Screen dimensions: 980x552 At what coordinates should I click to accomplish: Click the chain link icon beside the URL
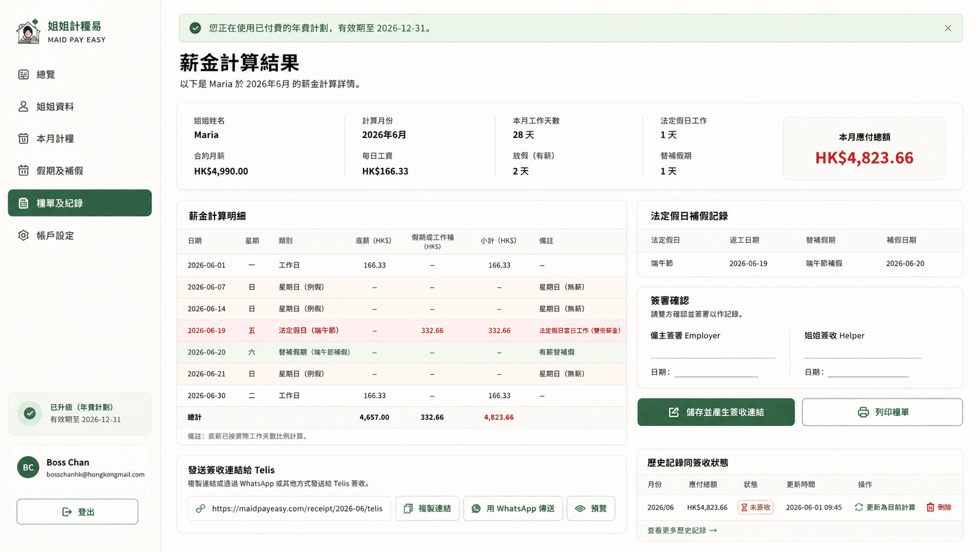point(201,509)
